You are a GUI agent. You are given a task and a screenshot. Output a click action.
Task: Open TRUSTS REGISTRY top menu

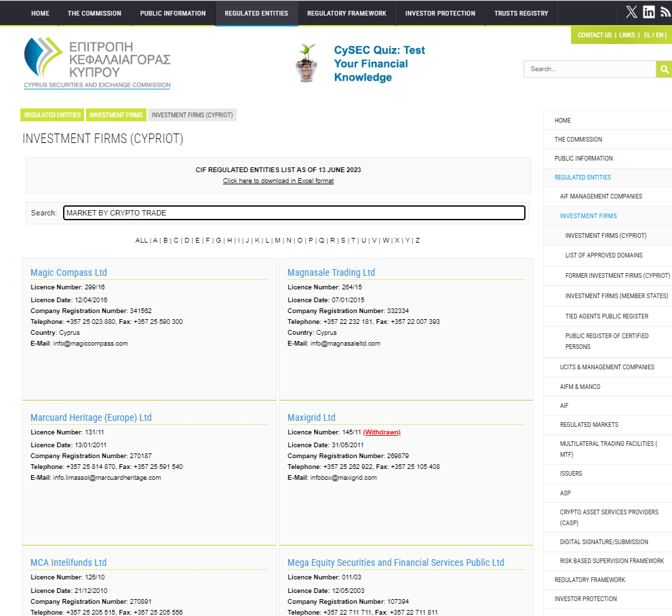coord(521,14)
